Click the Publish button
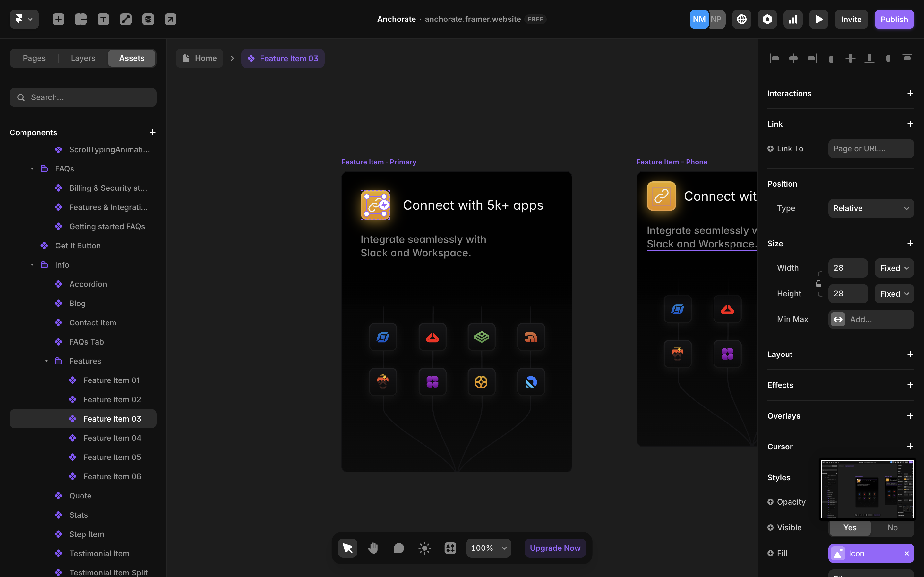The width and height of the screenshot is (924, 577). click(894, 19)
